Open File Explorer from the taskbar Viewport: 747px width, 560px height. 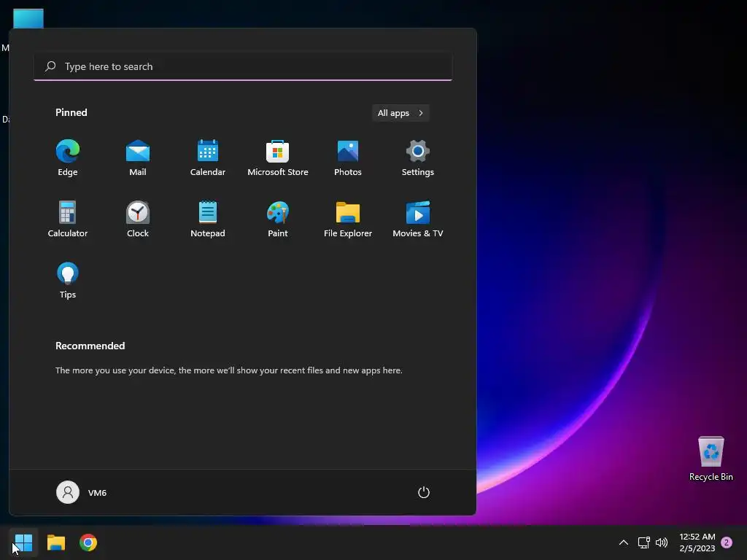pos(55,542)
